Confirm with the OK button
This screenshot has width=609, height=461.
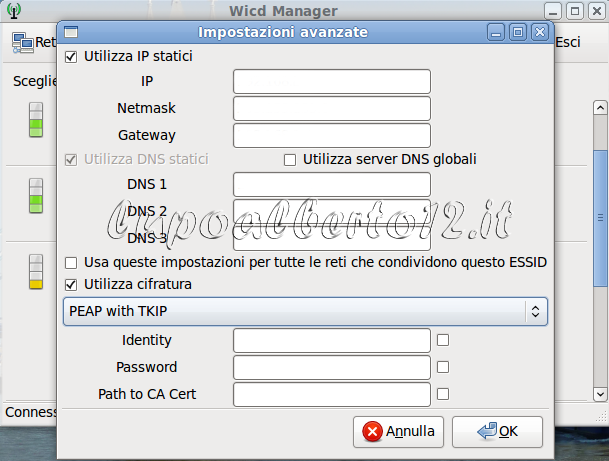point(497,432)
